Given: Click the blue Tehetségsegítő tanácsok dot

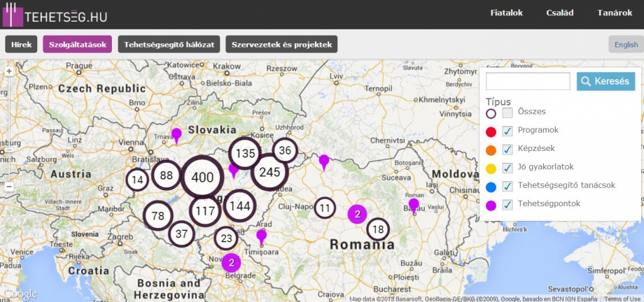Looking at the screenshot, I should pos(491,187).
